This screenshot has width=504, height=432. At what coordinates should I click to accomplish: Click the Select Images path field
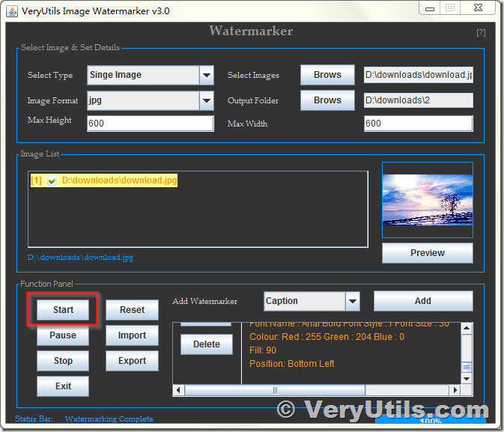418,75
